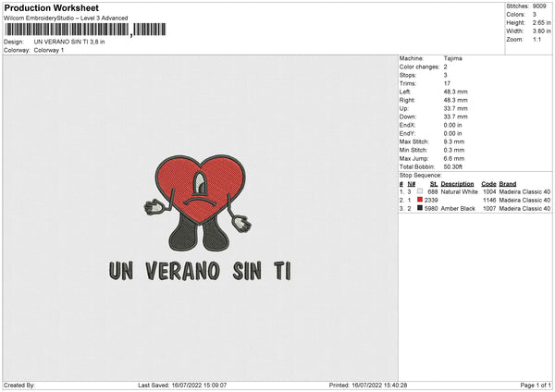Viewport: 555px width, 392px height.
Task: Select the "Left:" measurement label
Action: pyautogui.click(x=405, y=92)
